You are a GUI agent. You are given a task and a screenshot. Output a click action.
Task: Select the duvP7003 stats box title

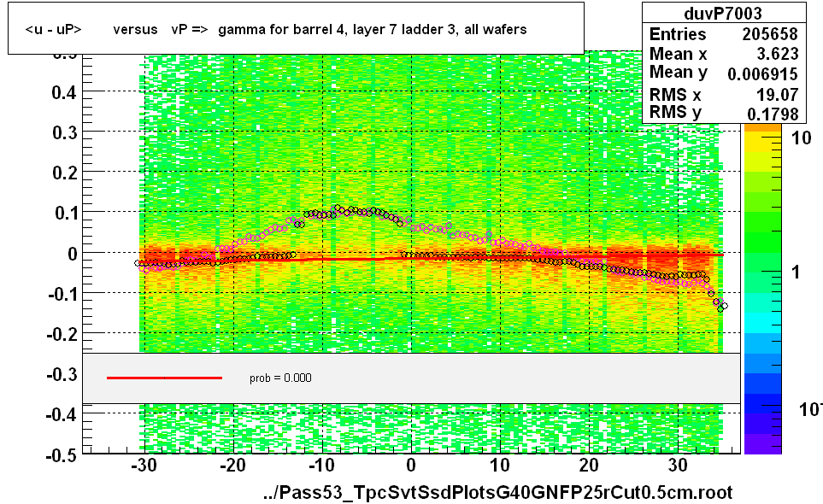(x=723, y=13)
